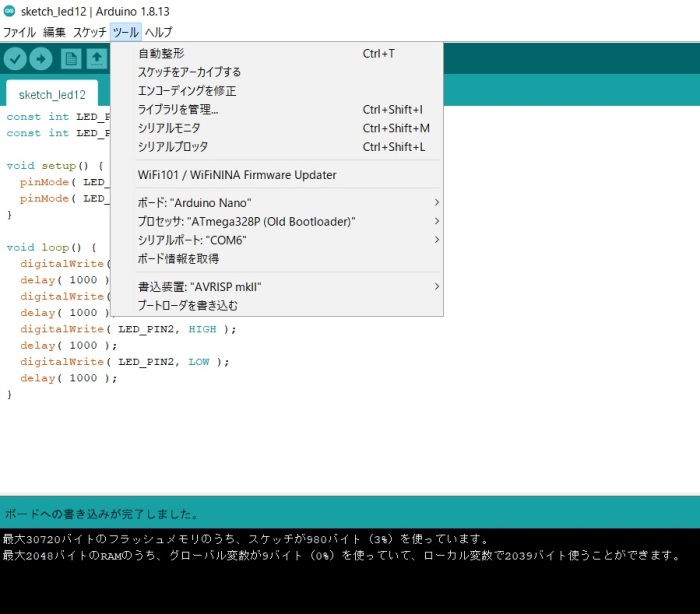
Task: Click the flash memory usage console line
Action: click(246, 539)
